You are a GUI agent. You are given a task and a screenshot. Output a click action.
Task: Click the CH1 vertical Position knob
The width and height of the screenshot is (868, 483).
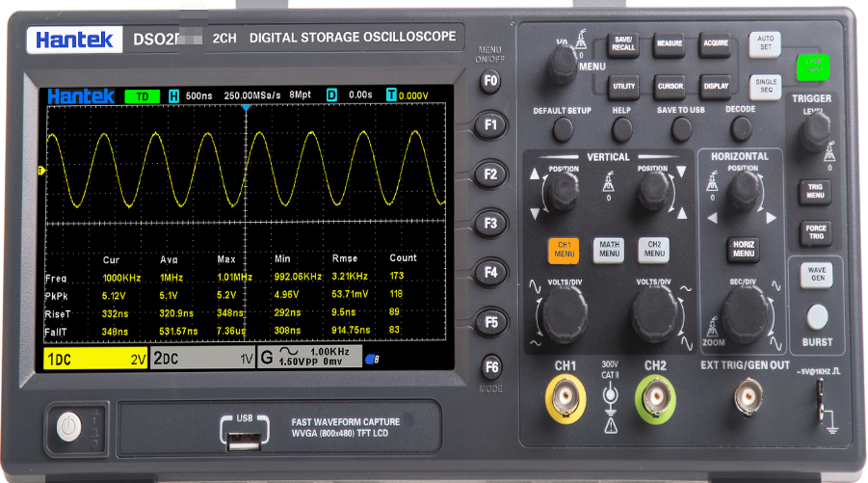pyautogui.click(x=562, y=192)
